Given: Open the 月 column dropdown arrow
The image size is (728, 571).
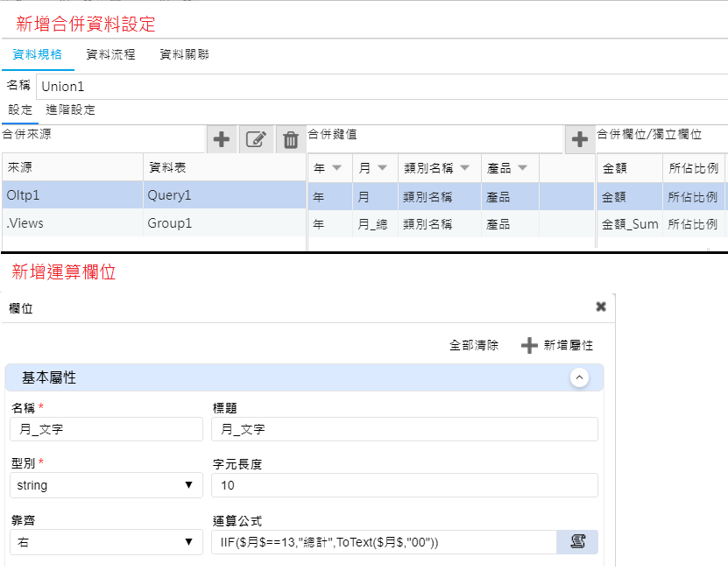Looking at the screenshot, I should click(382, 167).
